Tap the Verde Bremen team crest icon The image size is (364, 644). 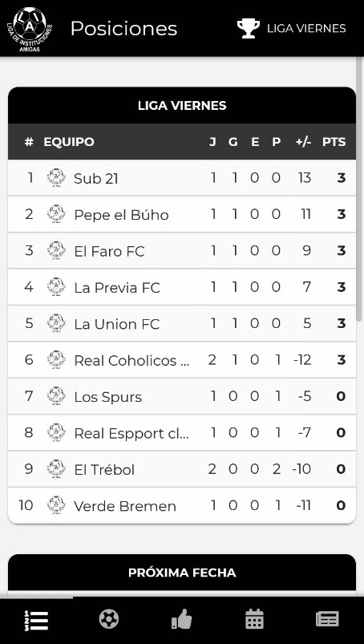(x=56, y=505)
